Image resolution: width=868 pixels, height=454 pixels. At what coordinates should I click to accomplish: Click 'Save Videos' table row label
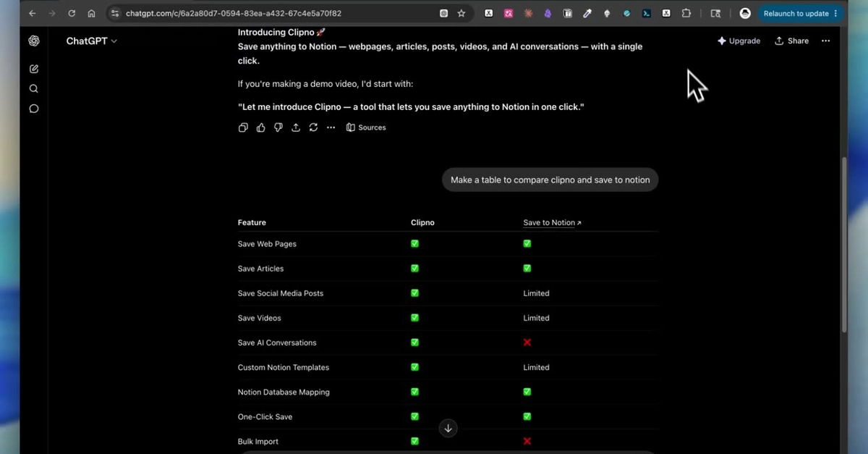click(260, 318)
